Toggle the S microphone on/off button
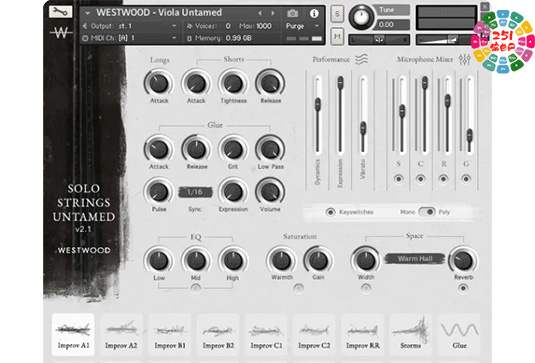This screenshot has width=535, height=363. [x=398, y=178]
